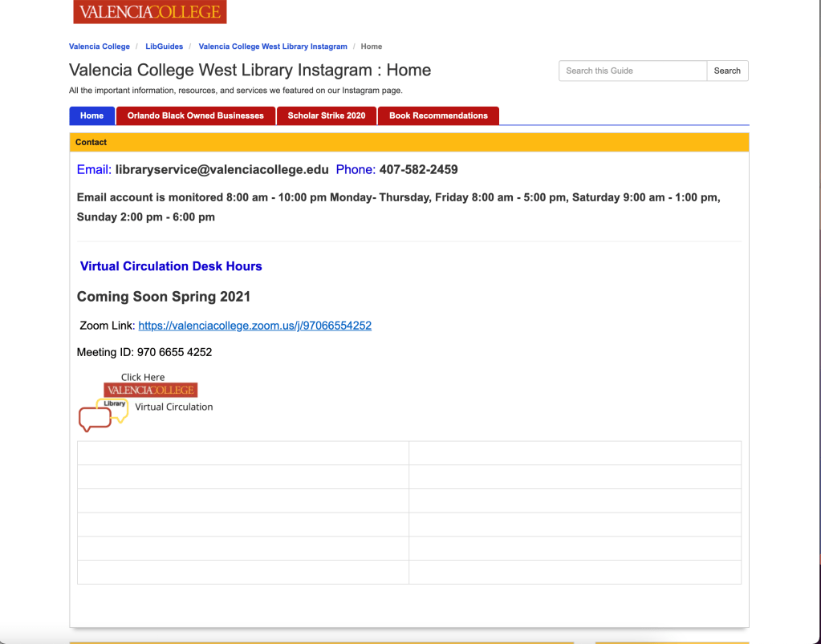Image resolution: width=821 pixels, height=644 pixels.
Task: Click Valencia College West Library Instagram breadcrumb
Action: coord(273,47)
